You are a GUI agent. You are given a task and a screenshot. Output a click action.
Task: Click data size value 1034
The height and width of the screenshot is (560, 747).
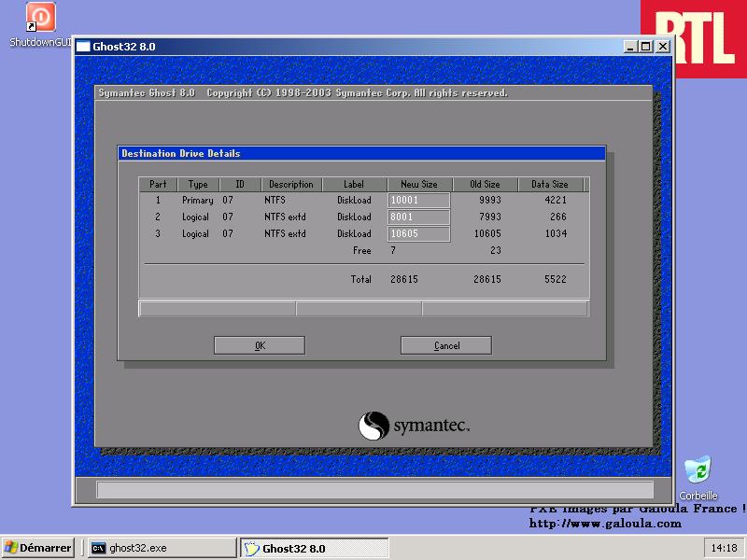click(556, 234)
